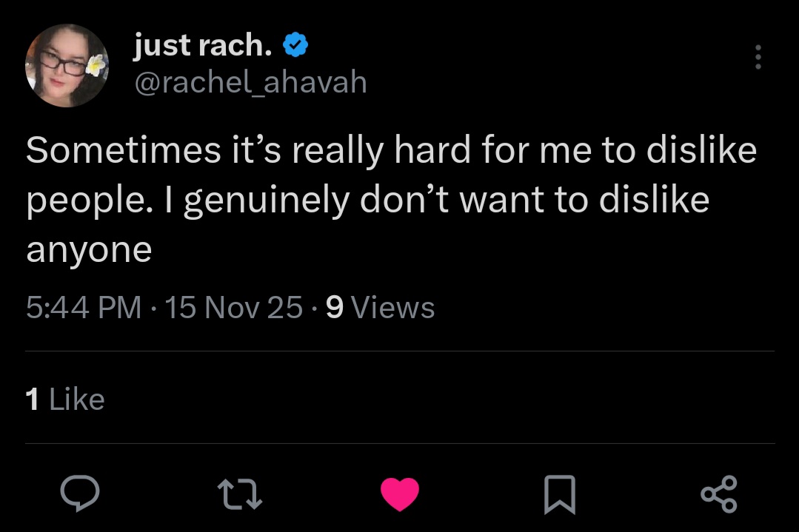This screenshot has height=532, width=799.
Task: Click the blue verified badge
Action: (x=296, y=47)
